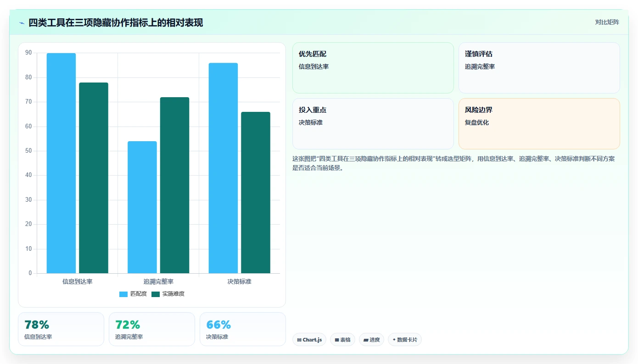
Task: Open the 谨慎评估 card
Action: point(539,68)
